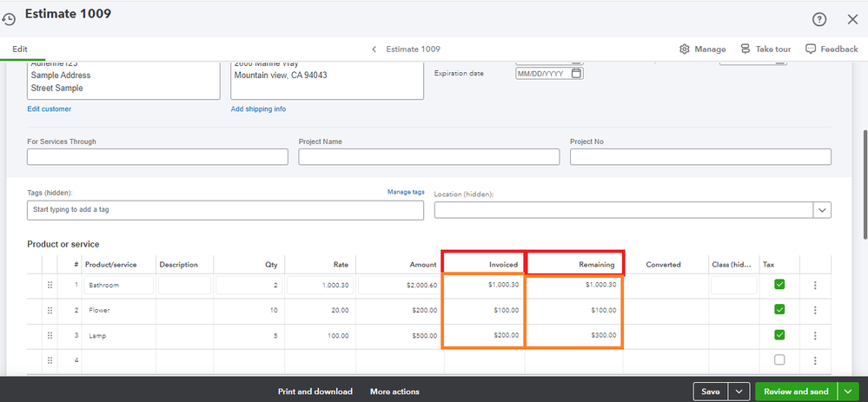
Task: Expand the Review and send dropdown arrow
Action: 849,392
